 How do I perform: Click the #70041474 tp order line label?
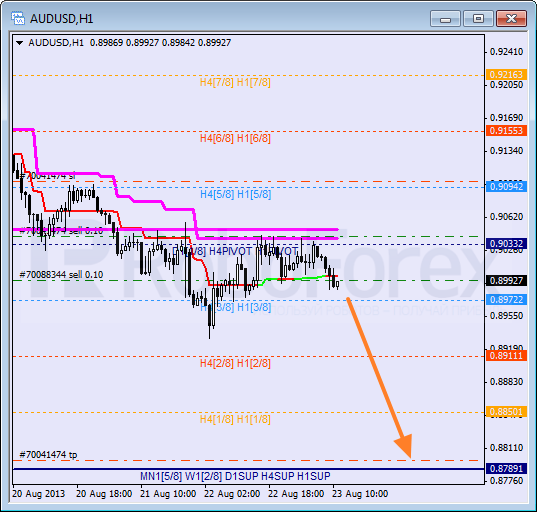(48, 455)
